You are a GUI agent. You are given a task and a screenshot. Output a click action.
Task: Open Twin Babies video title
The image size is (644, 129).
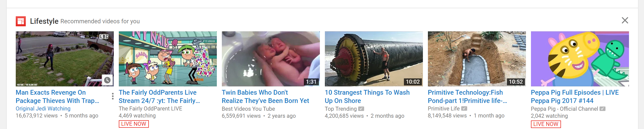[x=265, y=96]
